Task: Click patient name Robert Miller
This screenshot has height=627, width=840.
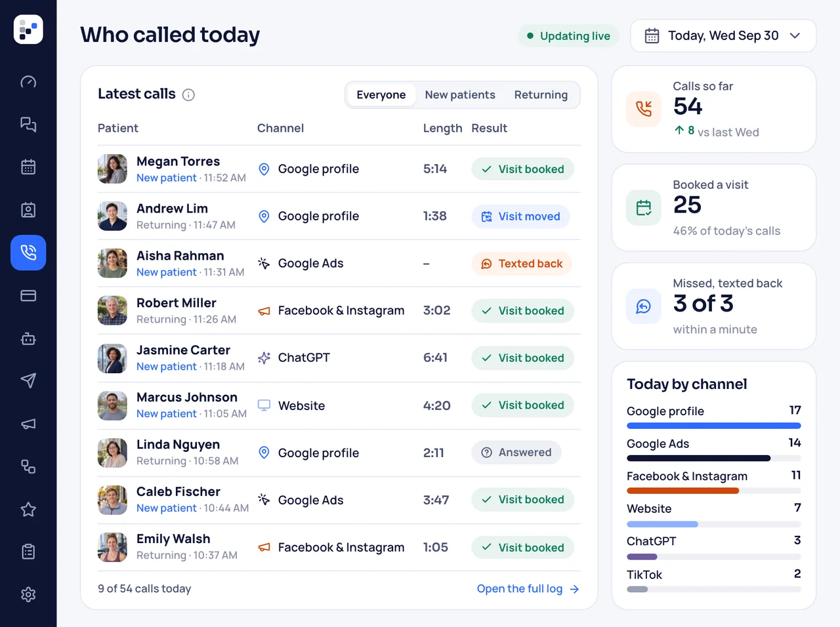Action: click(x=177, y=303)
